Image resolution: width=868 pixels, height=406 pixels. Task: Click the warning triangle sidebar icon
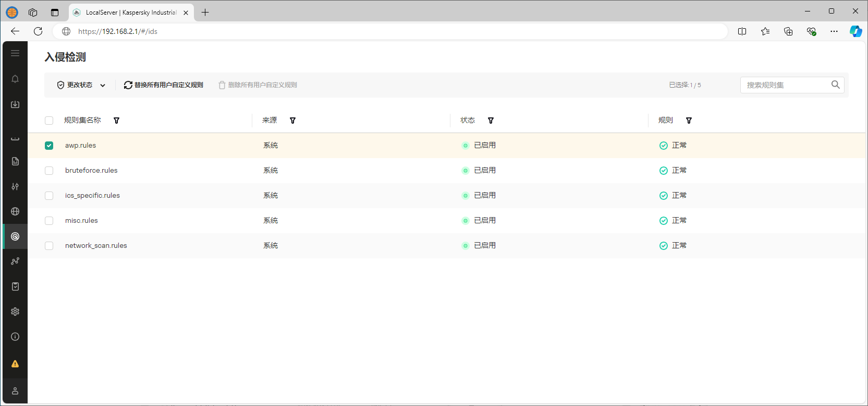point(15,364)
